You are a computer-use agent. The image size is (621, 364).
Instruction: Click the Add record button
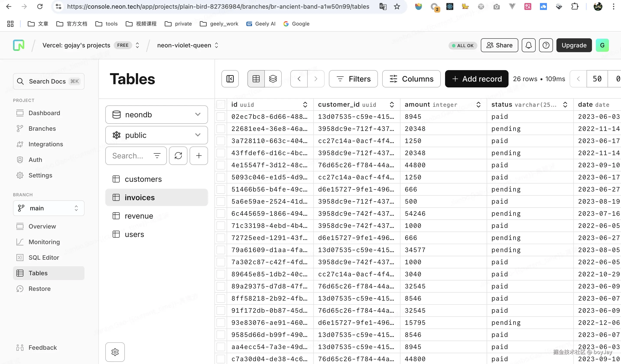477,79
